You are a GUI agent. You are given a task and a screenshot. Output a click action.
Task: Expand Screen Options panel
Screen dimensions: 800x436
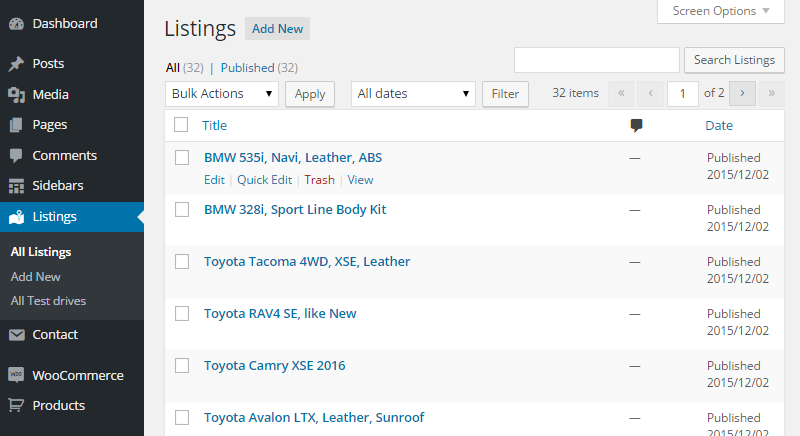721,11
